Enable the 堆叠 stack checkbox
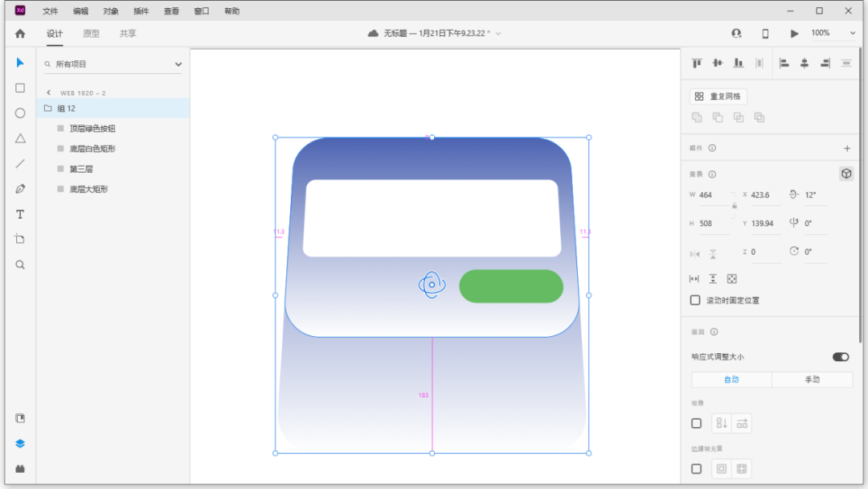868x489 pixels. click(x=696, y=423)
